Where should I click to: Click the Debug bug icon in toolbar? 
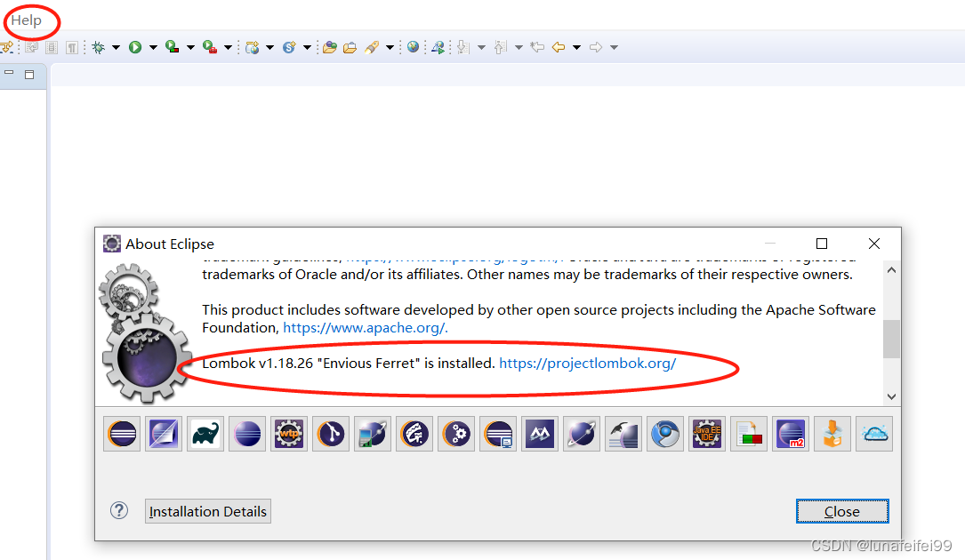point(98,47)
